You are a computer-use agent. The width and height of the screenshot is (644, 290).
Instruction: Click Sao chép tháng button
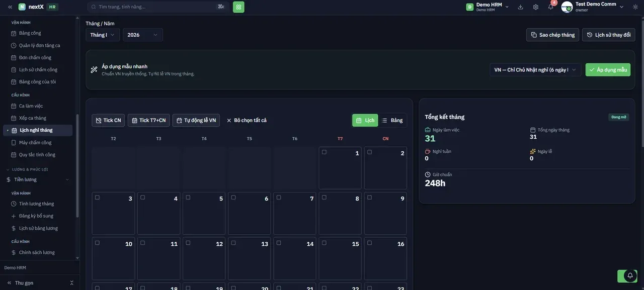tap(552, 35)
